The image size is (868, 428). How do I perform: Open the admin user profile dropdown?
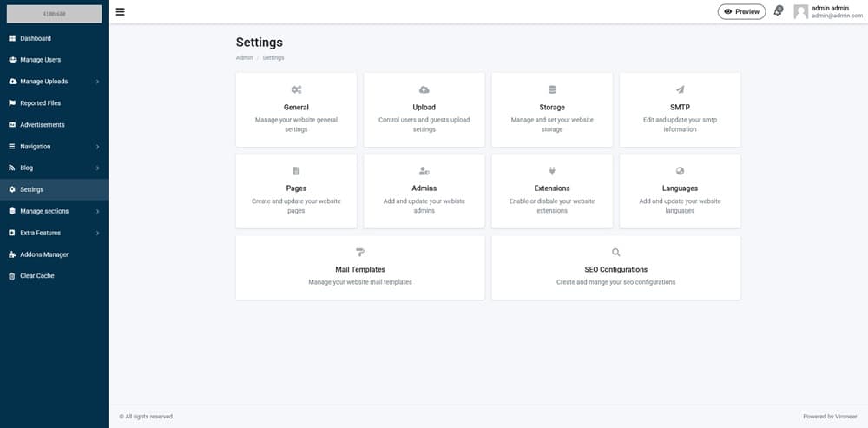pos(828,11)
